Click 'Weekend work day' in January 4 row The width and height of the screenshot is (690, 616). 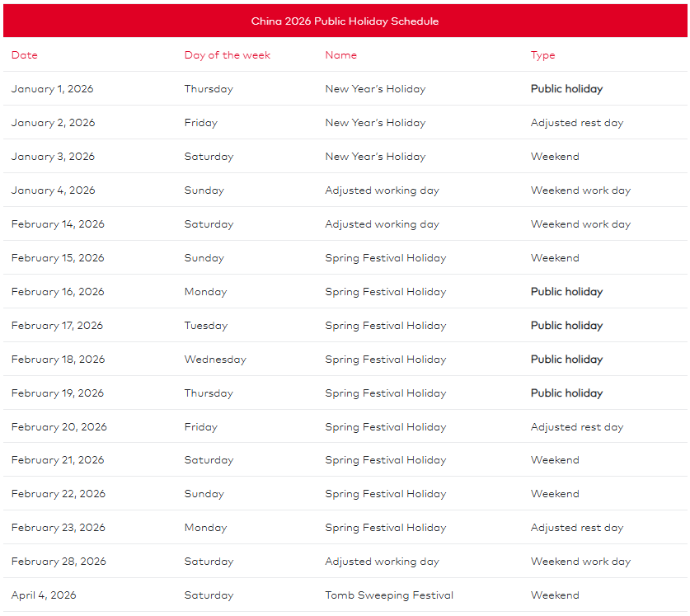coord(581,190)
